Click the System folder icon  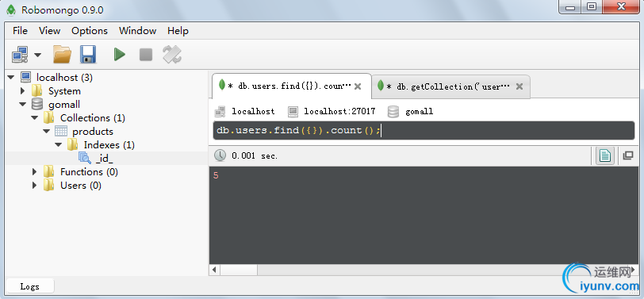pyautogui.click(x=37, y=90)
